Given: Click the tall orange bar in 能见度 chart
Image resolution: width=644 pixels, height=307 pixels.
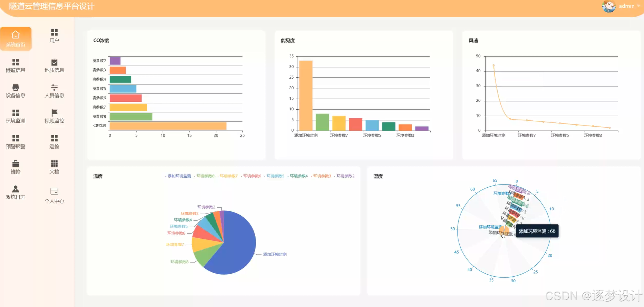Looking at the screenshot, I should click(306, 96).
